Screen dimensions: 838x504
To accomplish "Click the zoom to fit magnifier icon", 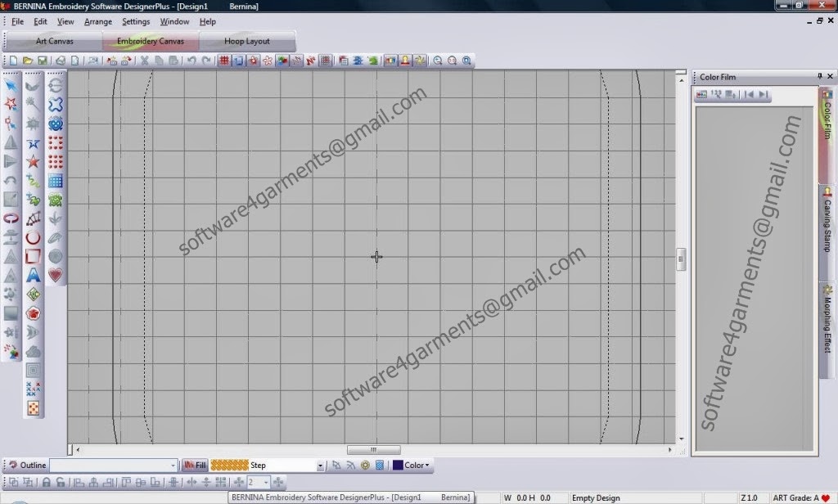I will click(x=466, y=61).
